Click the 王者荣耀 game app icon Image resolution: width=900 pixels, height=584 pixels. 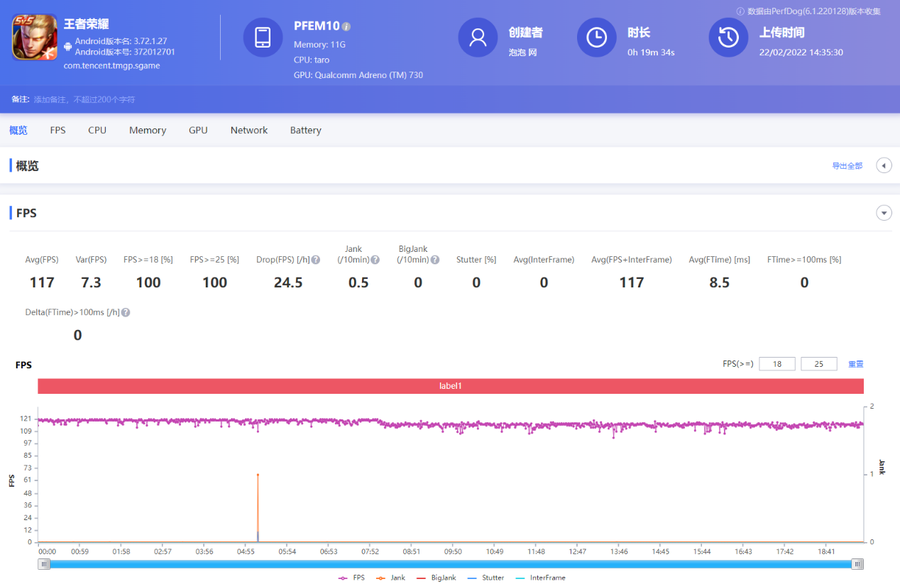pyautogui.click(x=34, y=38)
